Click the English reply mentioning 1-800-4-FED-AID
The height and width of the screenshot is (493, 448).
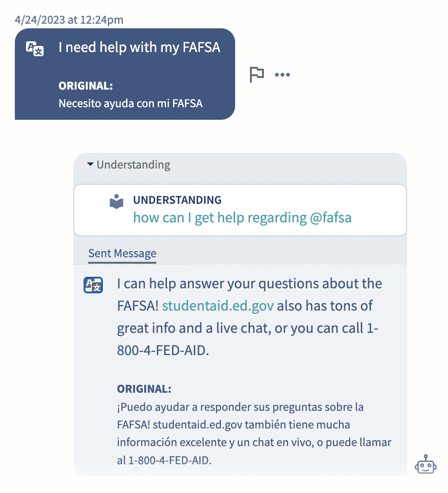click(x=250, y=317)
